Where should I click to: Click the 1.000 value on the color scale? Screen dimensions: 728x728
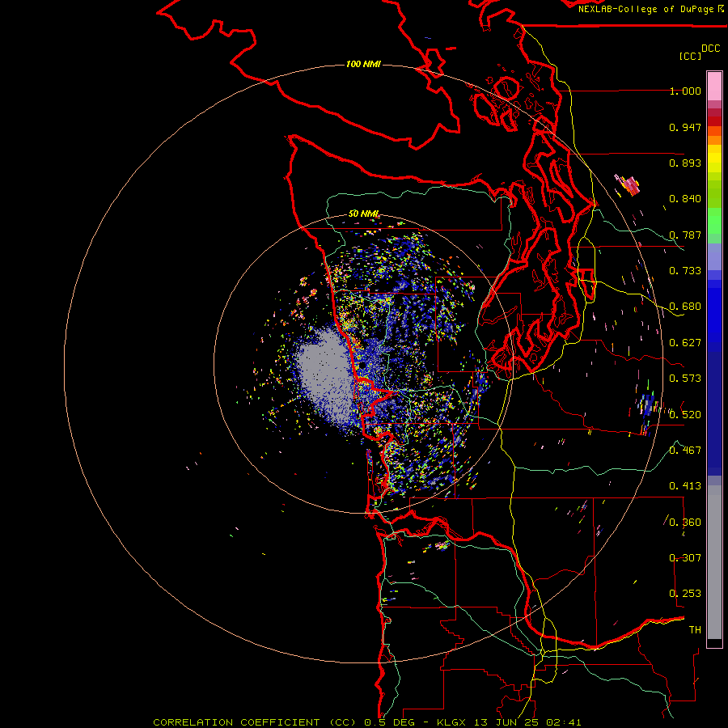pyautogui.click(x=685, y=91)
